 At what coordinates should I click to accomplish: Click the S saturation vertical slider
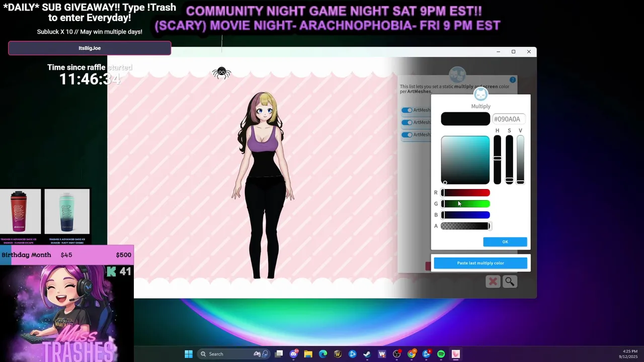tap(509, 160)
